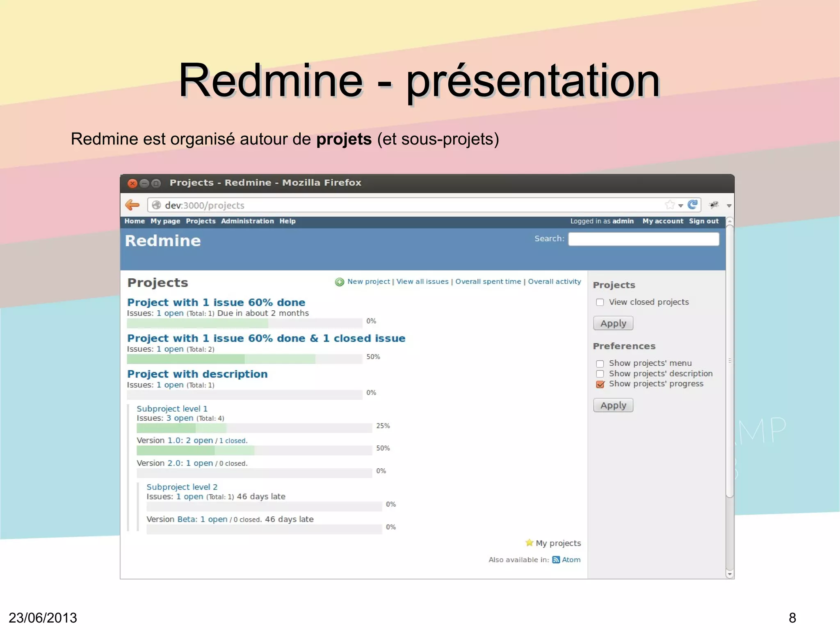Image resolution: width=840 pixels, height=630 pixels.
Task: Click the green New project plus icon
Action: 340,282
